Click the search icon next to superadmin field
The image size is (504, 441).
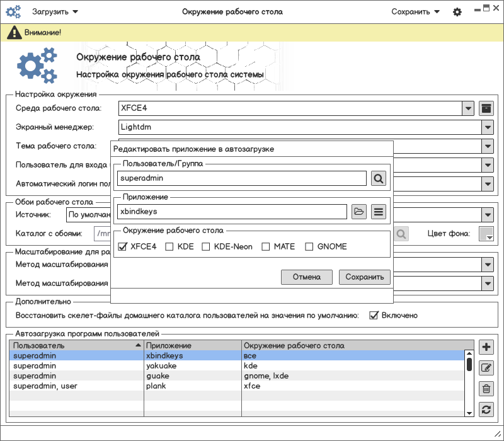[378, 179]
